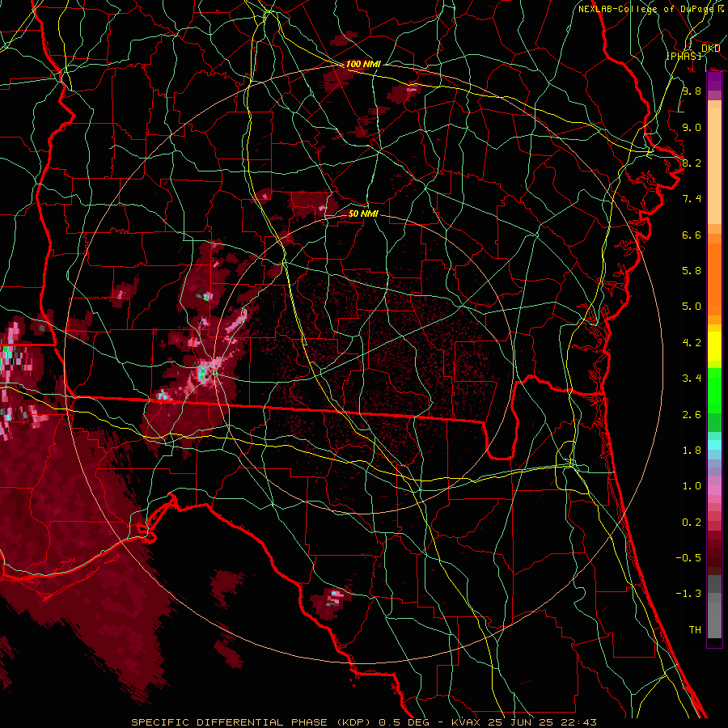The height and width of the screenshot is (728, 728).
Task: Pick the cyan band in the color bar
Action: coord(714,445)
